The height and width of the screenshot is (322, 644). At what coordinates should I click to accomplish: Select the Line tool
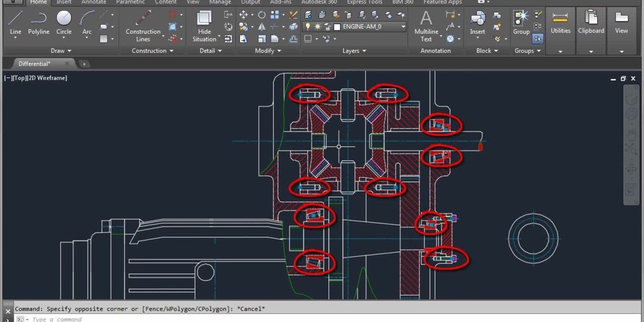coord(16,23)
